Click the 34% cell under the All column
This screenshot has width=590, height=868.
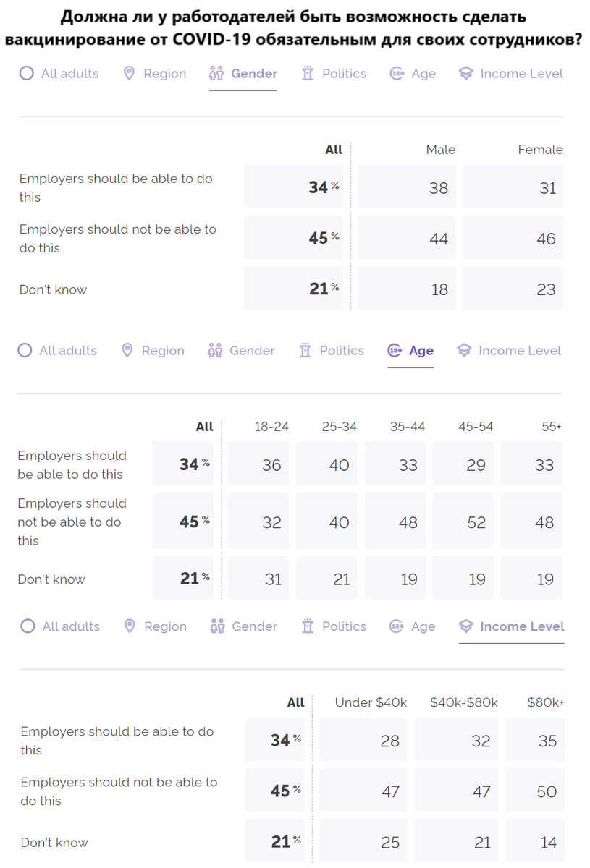pos(293,187)
